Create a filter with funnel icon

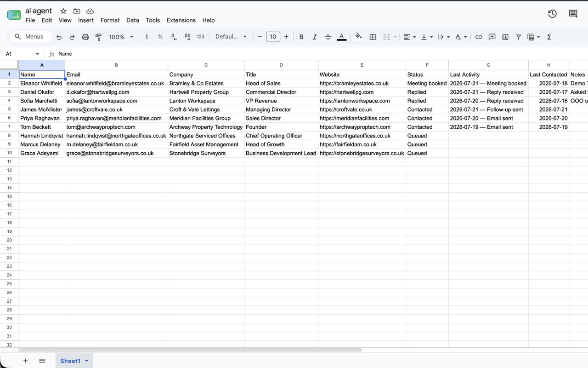click(x=519, y=37)
